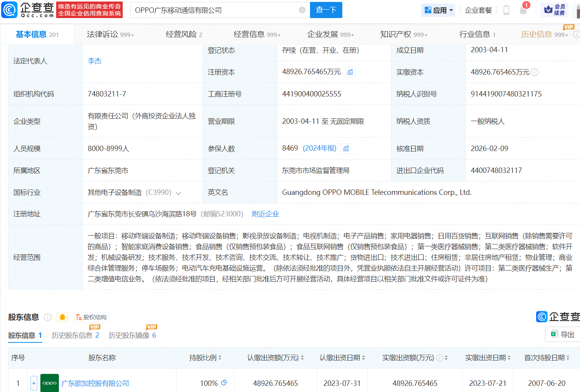Expand the 国标行业 industry dropdown arrow
This screenshot has width=580, height=392.
[x=178, y=193]
